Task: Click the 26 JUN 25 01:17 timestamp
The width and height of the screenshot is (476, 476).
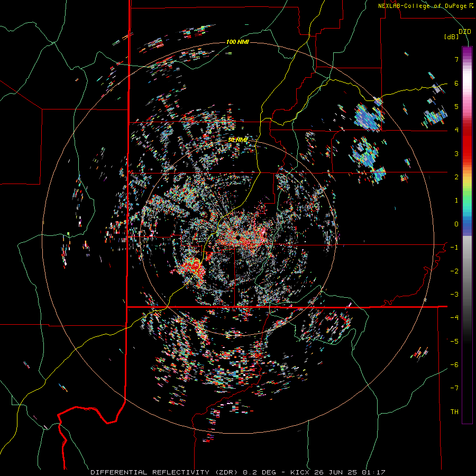Action: click(351, 472)
